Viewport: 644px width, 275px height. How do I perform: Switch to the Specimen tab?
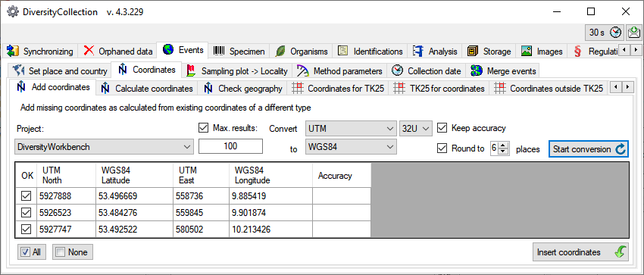239,52
